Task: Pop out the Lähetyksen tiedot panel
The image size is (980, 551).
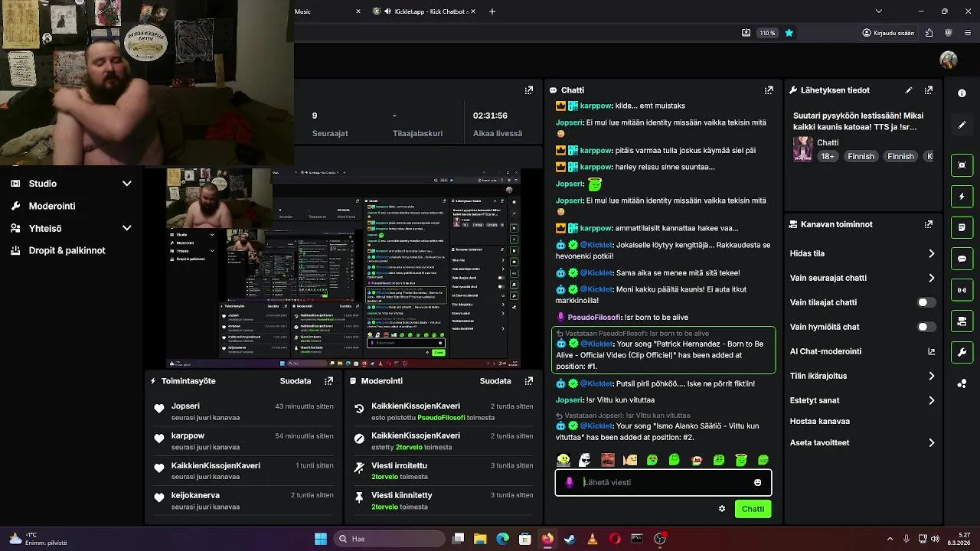Action: tap(929, 90)
